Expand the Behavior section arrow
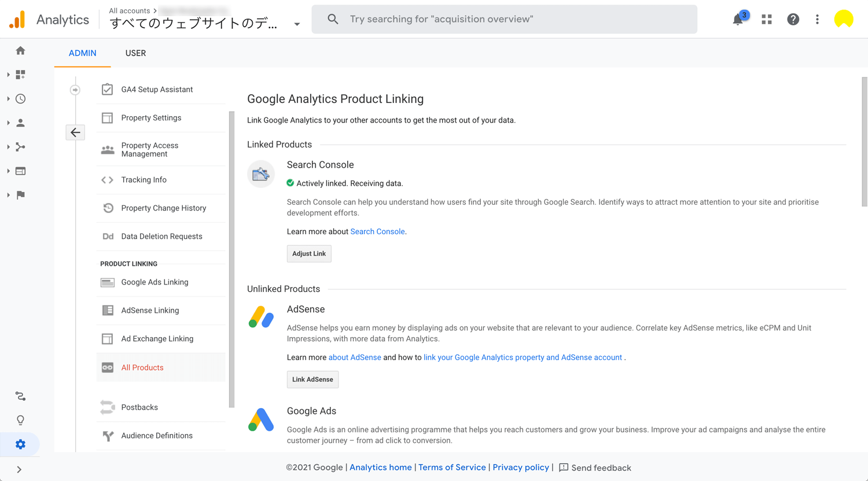The width and height of the screenshot is (868, 481). coord(8,171)
